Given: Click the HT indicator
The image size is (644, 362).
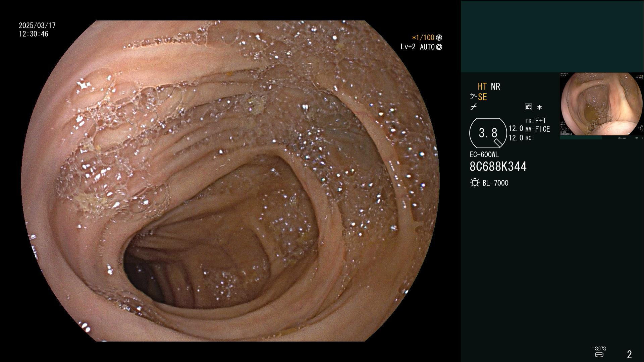Looking at the screenshot, I should [482, 86].
